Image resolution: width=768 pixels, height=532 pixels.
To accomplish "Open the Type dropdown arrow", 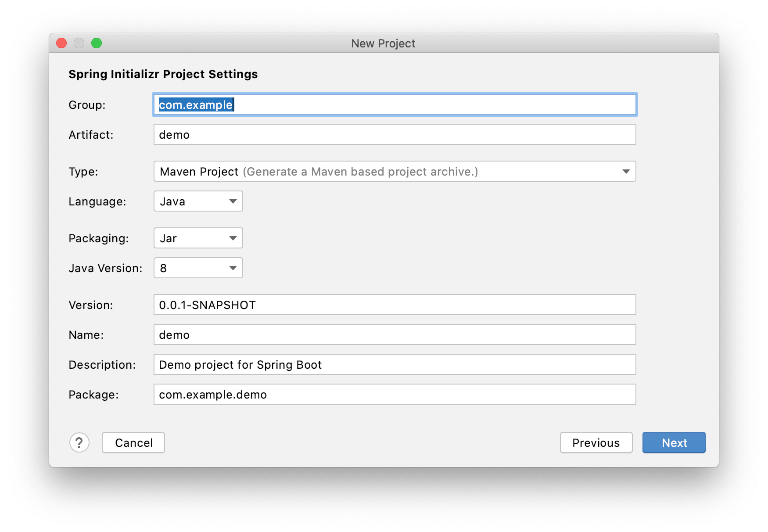I will (x=626, y=171).
